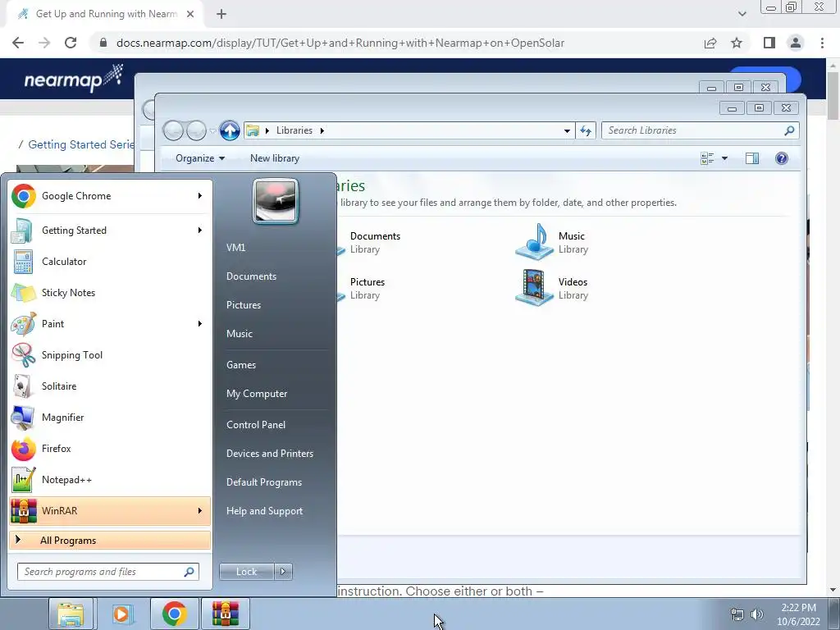
Task: Select the Music library
Action: coord(552,242)
